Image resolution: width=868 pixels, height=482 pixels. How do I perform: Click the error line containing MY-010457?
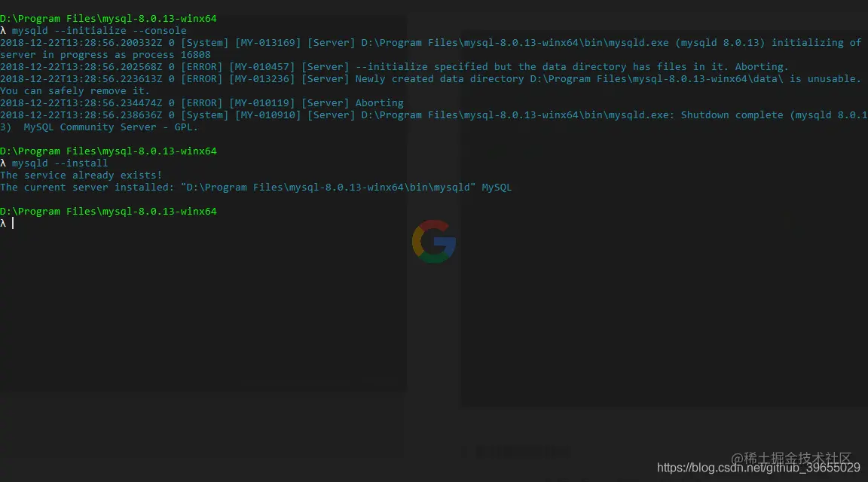pyautogui.click(x=394, y=67)
